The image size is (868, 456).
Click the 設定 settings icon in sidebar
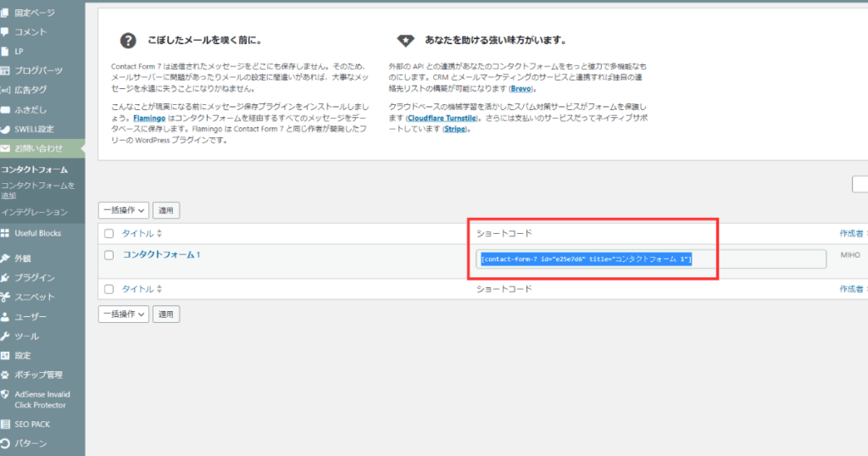click(4, 356)
